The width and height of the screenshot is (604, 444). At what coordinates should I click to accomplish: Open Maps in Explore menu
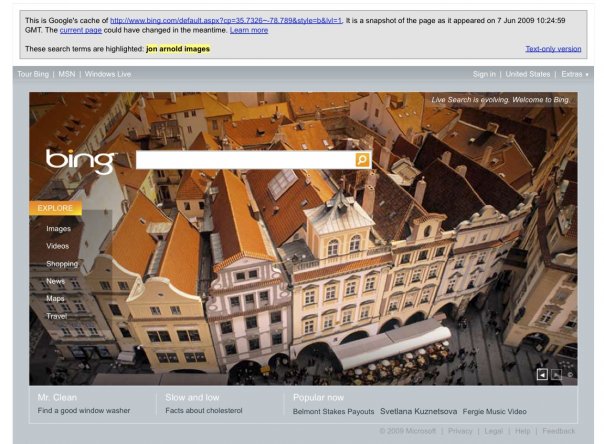[55, 298]
